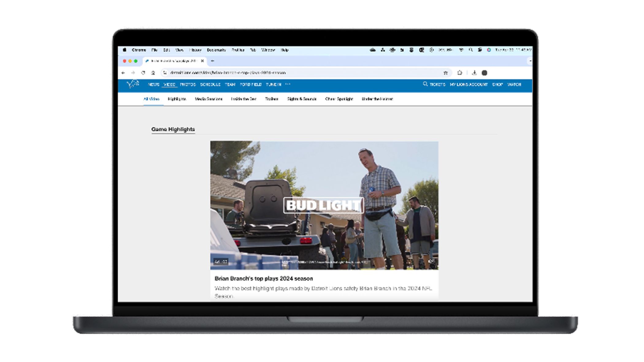Open Spotlight search in the menu bar
The width and height of the screenshot is (644, 362).
pyautogui.click(x=471, y=50)
